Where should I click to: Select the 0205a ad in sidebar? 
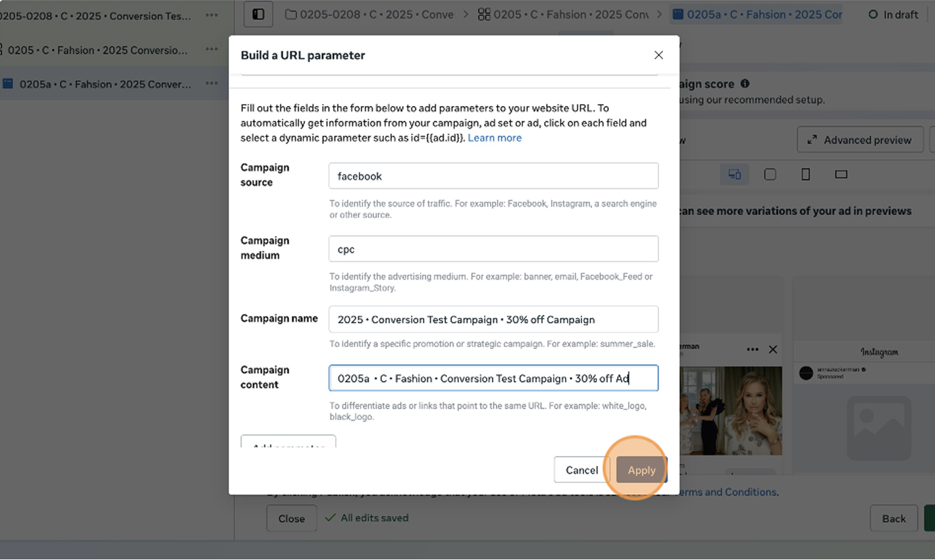[105, 84]
